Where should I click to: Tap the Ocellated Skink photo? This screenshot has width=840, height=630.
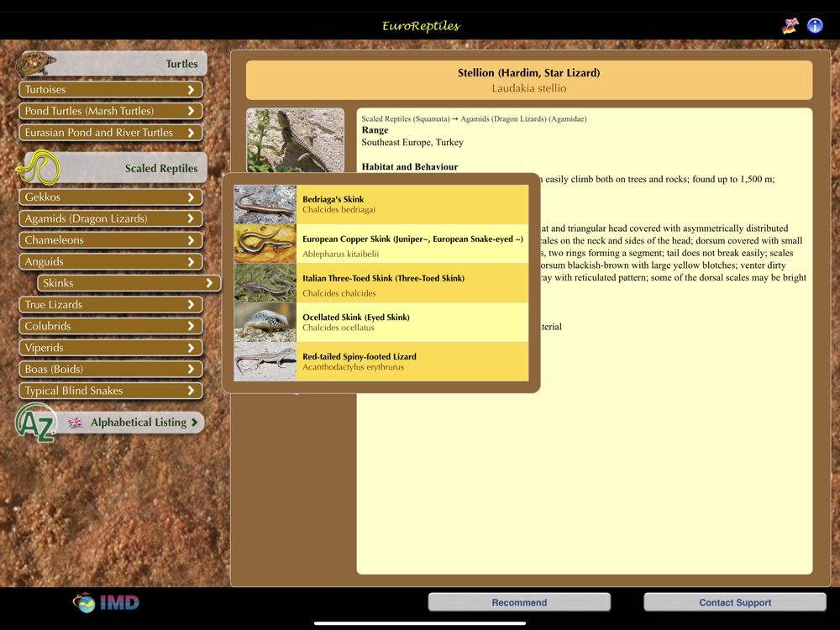coord(265,322)
